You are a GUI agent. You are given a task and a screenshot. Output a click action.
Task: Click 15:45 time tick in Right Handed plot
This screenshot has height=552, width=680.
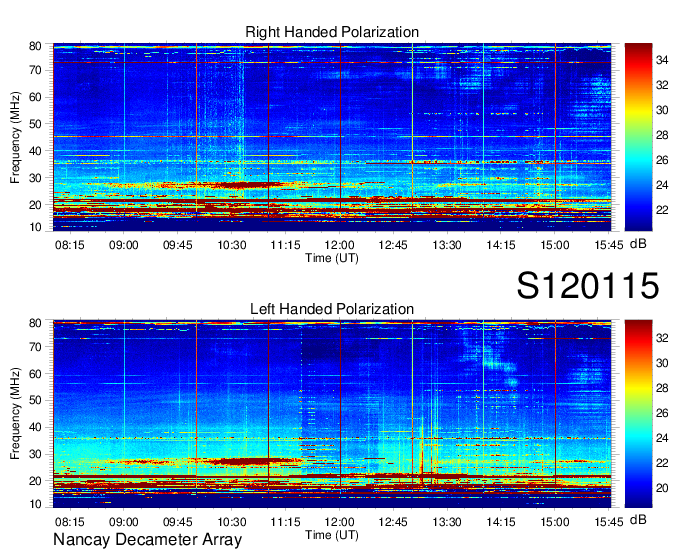[609, 245]
